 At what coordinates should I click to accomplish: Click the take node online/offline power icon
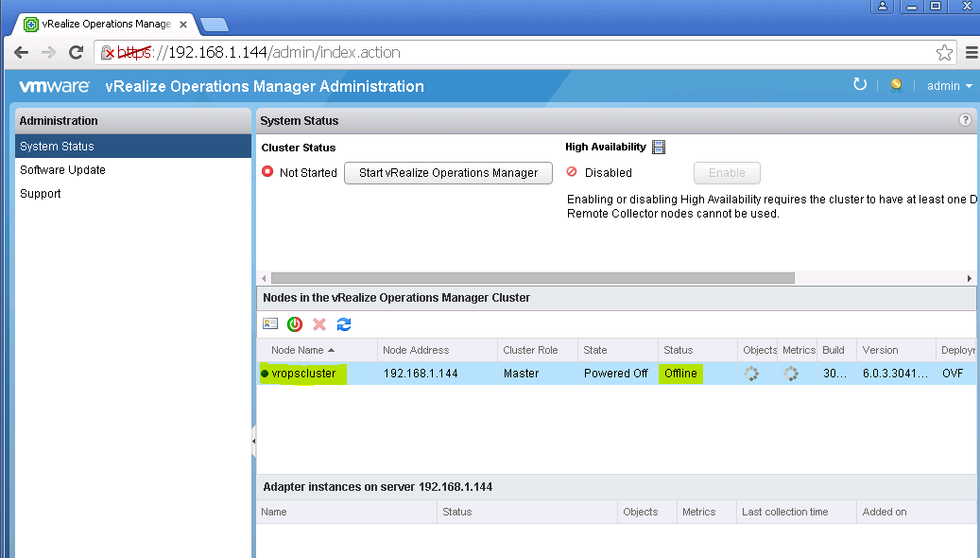pyautogui.click(x=295, y=324)
